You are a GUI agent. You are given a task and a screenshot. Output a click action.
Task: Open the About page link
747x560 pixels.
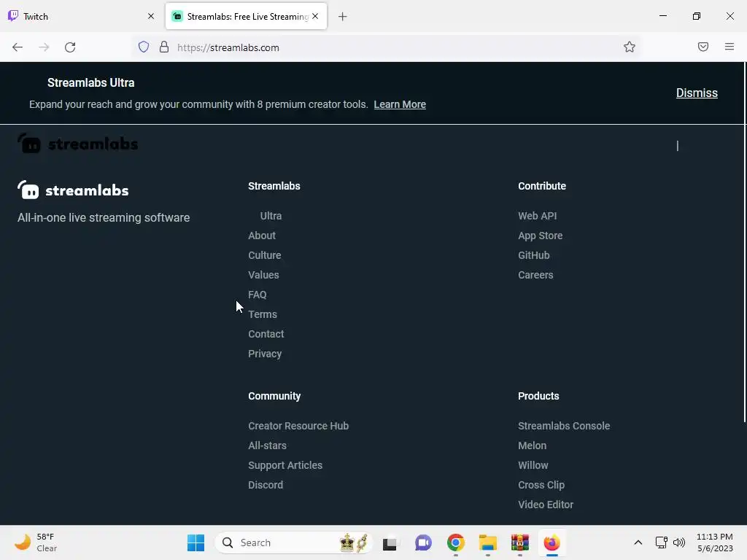[262, 236]
